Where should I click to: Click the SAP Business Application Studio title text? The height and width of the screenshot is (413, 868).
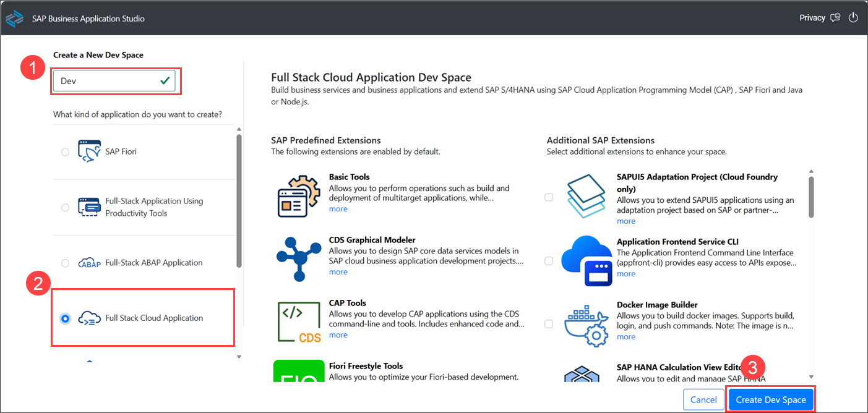click(x=88, y=19)
